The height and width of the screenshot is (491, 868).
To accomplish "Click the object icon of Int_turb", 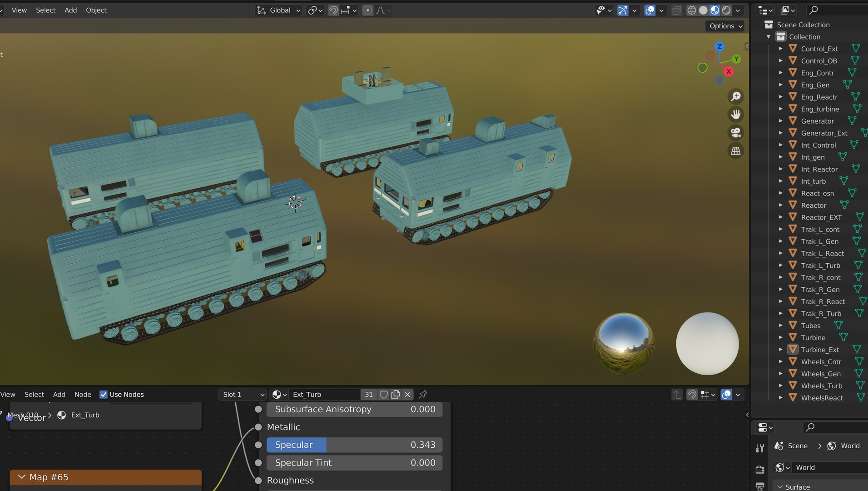I will coord(793,181).
